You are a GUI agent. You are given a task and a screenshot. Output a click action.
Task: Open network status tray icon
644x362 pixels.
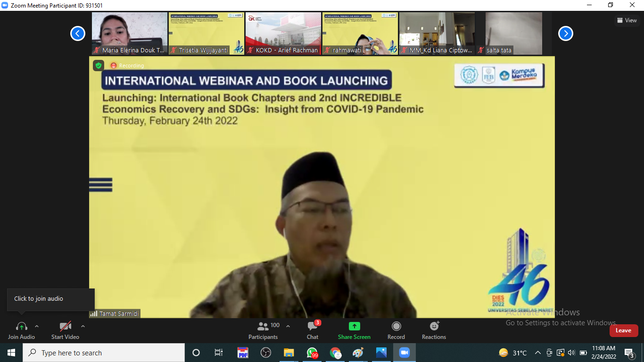[561, 353]
